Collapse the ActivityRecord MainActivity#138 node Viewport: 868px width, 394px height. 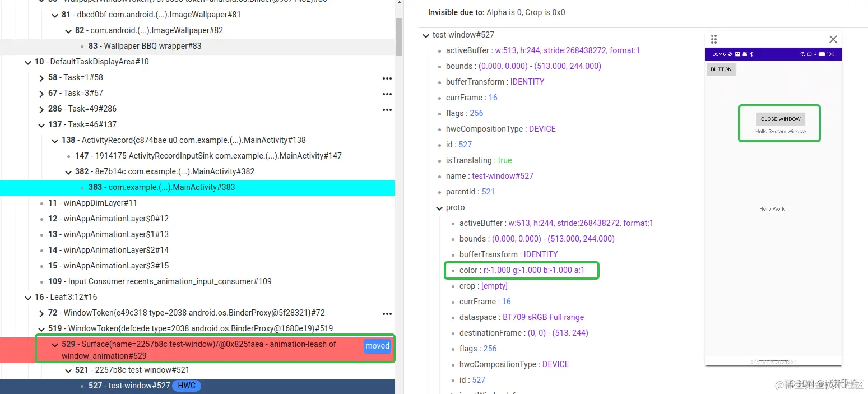point(55,141)
